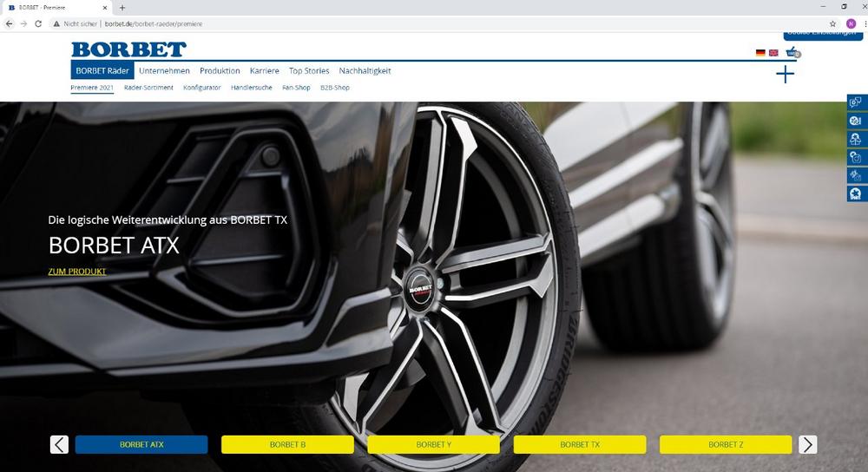868x472 pixels.
Task: Click the BORBET logo
Action: [128, 49]
